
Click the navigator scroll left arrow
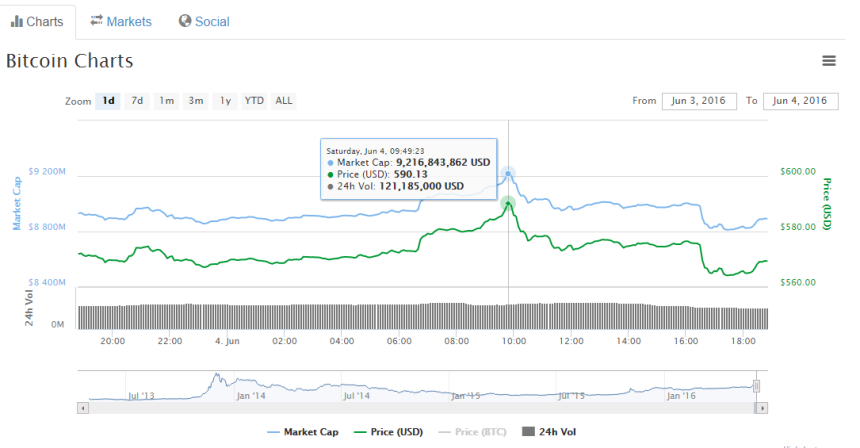82,408
